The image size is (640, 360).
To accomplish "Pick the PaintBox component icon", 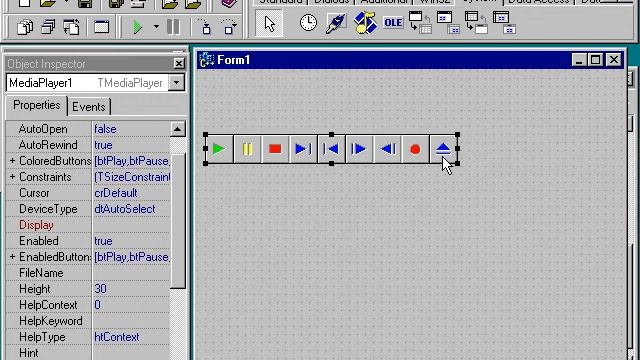I will click(336, 23).
